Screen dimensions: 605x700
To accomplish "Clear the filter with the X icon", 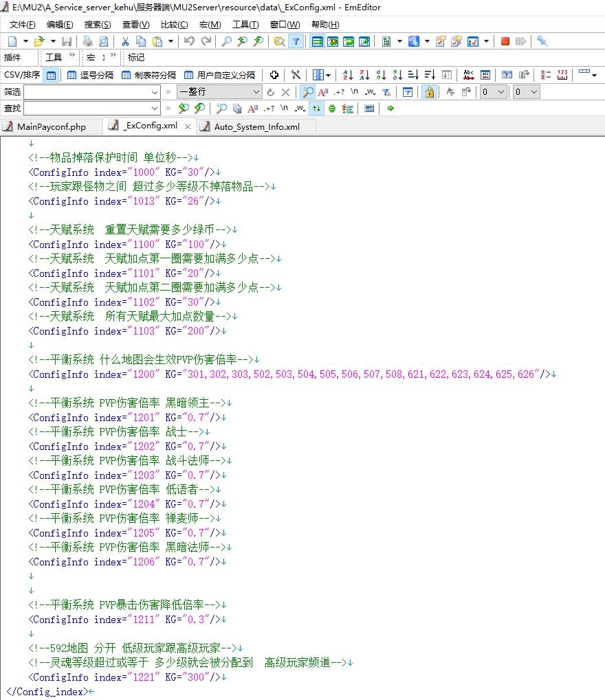I will (285, 93).
